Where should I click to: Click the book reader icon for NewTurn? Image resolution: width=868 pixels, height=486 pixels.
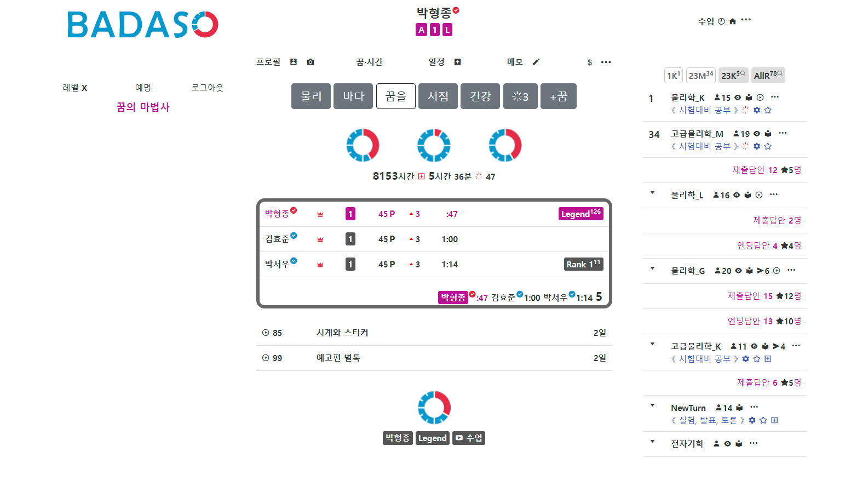pos(739,408)
